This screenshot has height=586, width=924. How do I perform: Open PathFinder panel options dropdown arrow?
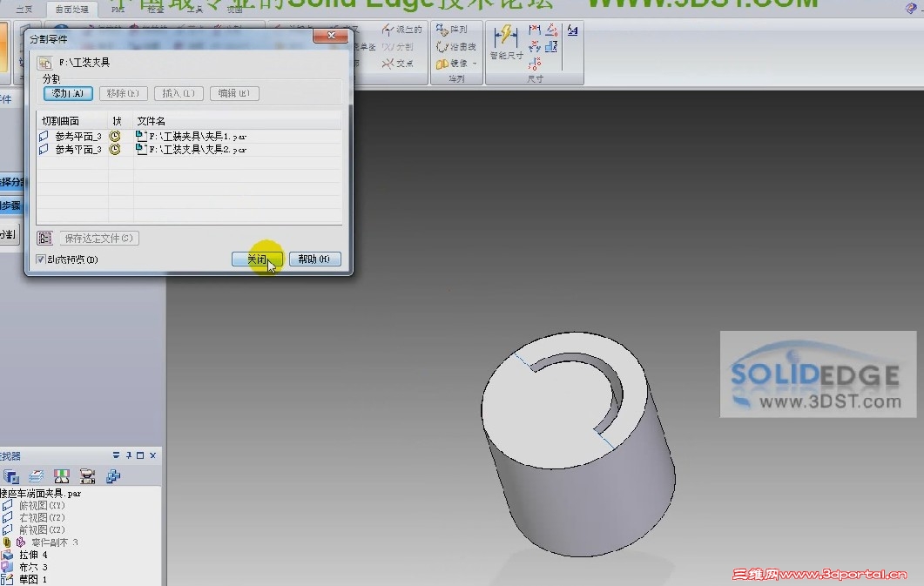[116, 455]
